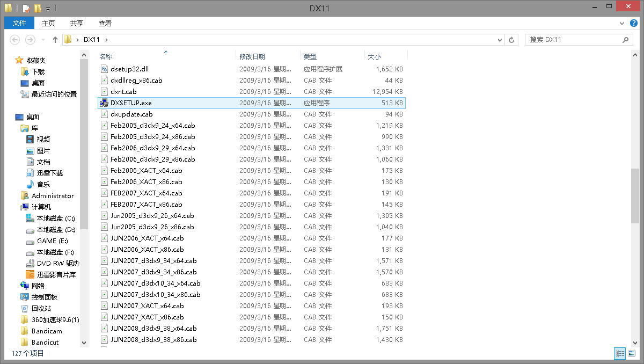Select the dsetup32.dll file icon

105,69
